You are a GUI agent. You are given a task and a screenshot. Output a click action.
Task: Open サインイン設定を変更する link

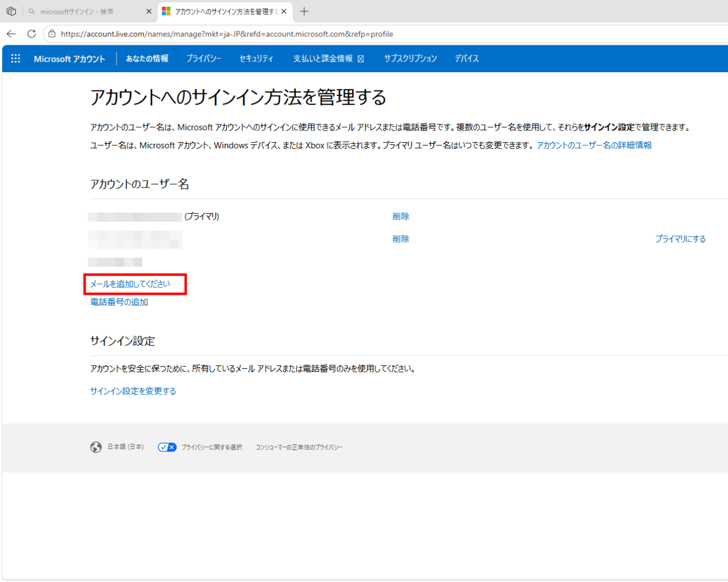click(x=133, y=391)
